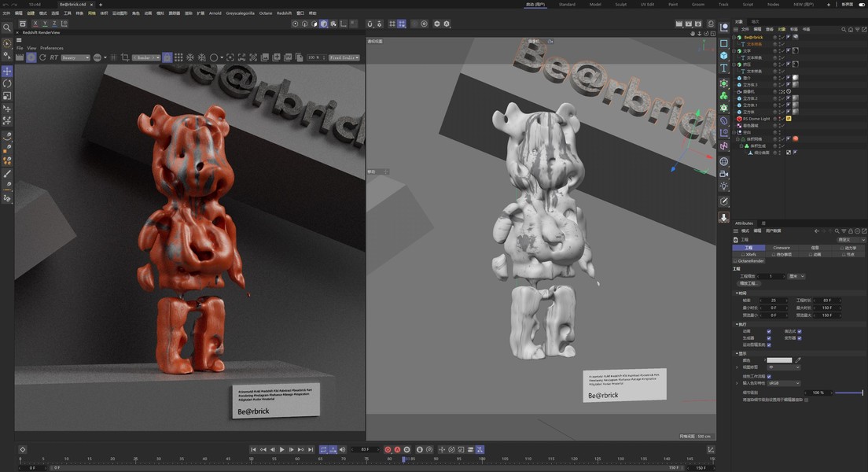Viewport: 868px width, 472px height.
Task: Click the clapperboard render icon in RenderView
Action: point(20,57)
